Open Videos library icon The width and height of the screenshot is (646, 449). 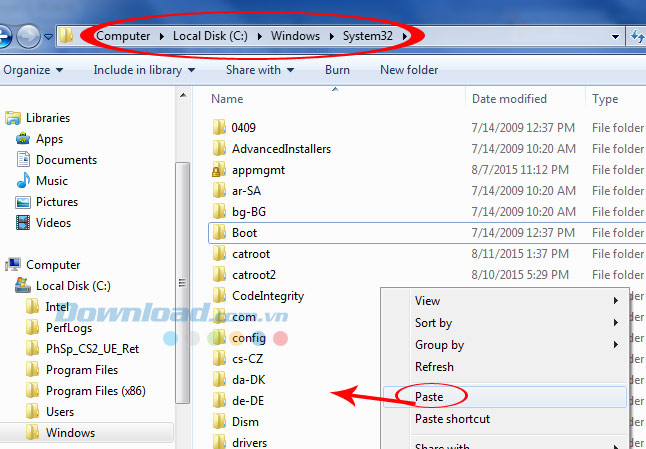click(23, 222)
